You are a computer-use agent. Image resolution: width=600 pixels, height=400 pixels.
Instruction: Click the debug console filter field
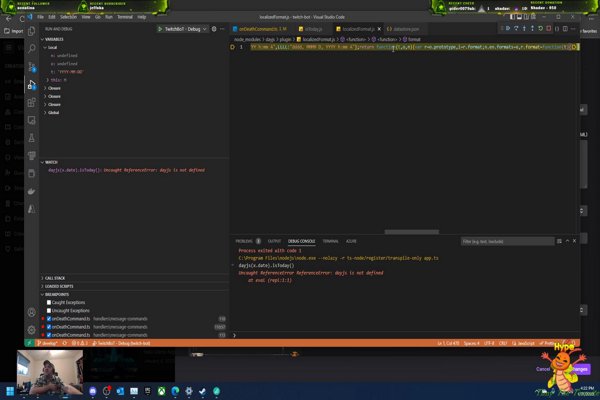pos(507,241)
